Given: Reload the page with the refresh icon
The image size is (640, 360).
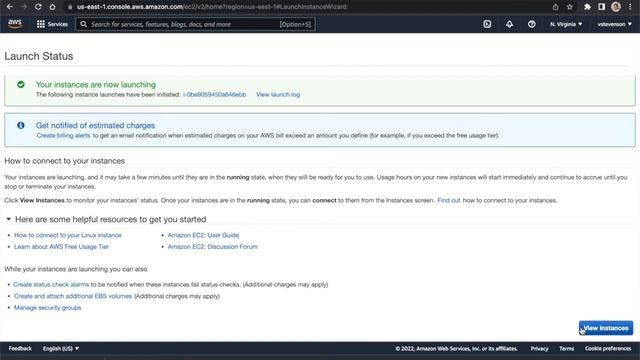Looking at the screenshot, I should click(38, 7).
